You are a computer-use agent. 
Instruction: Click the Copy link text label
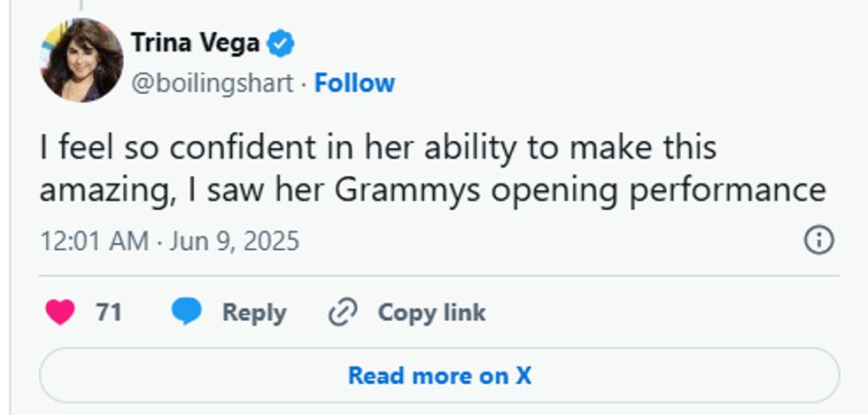tap(431, 312)
